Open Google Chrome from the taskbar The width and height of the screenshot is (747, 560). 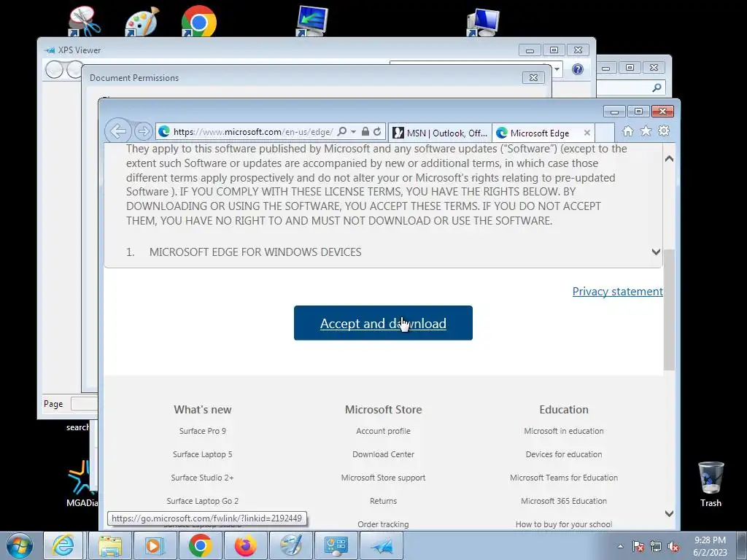pos(200,545)
